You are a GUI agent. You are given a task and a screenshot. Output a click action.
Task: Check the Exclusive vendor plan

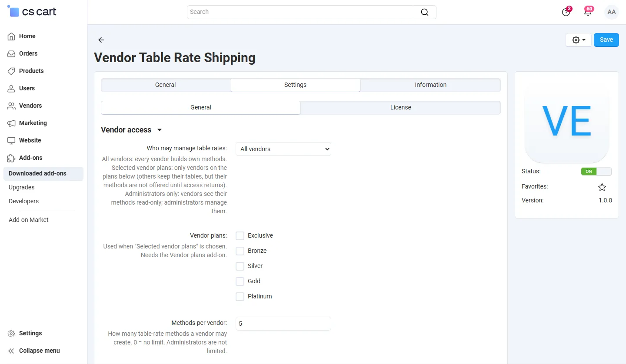tap(240, 236)
